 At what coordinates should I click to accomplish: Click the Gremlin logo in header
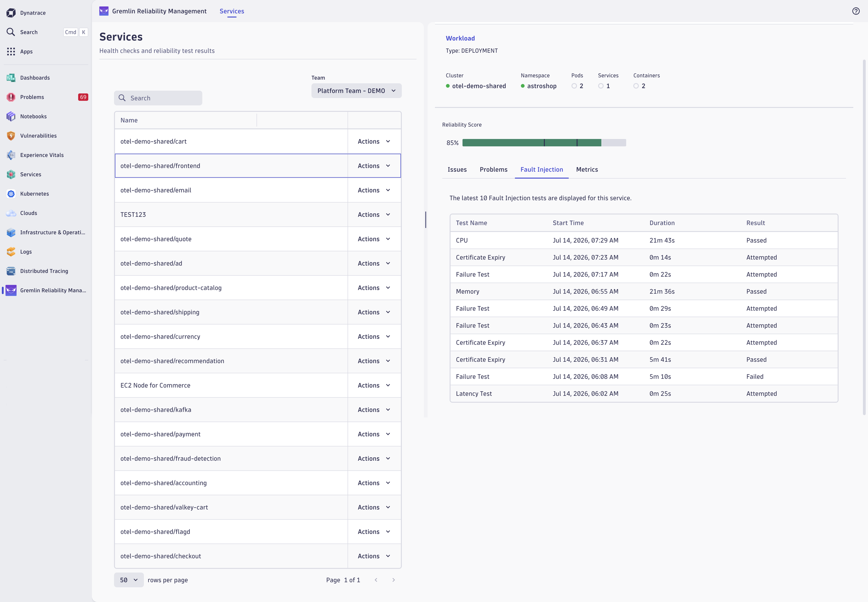tap(104, 11)
